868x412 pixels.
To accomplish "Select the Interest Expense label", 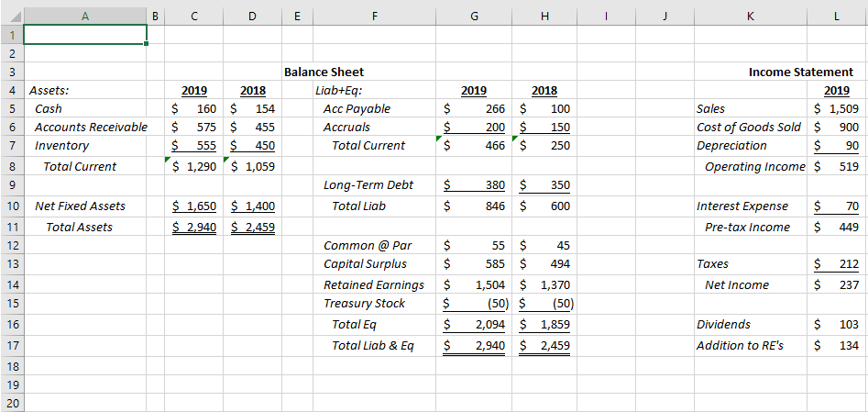I will [742, 206].
